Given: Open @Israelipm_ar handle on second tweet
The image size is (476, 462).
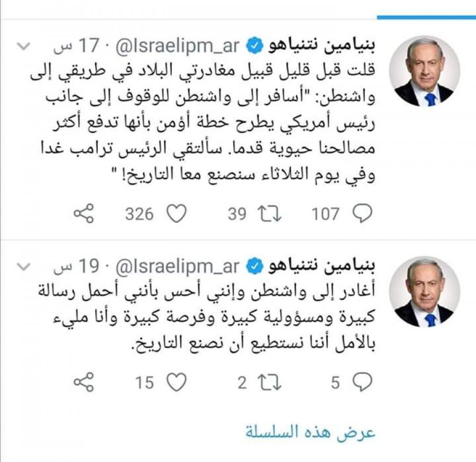Looking at the screenshot, I should [176, 266].
